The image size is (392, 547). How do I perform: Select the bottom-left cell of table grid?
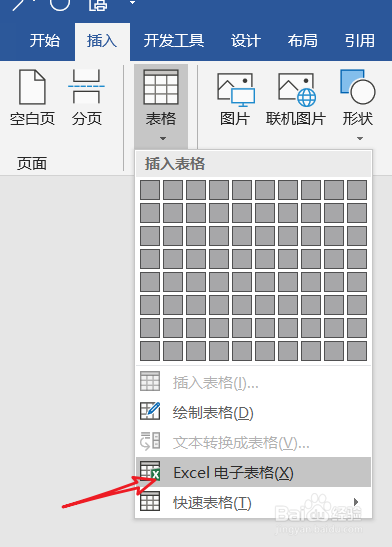tap(150, 351)
